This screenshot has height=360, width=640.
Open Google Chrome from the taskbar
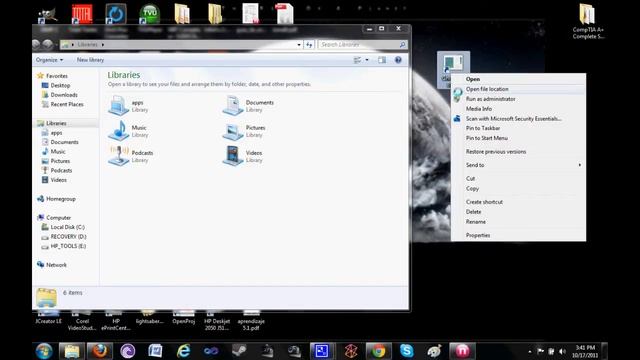pyautogui.click(x=378, y=351)
